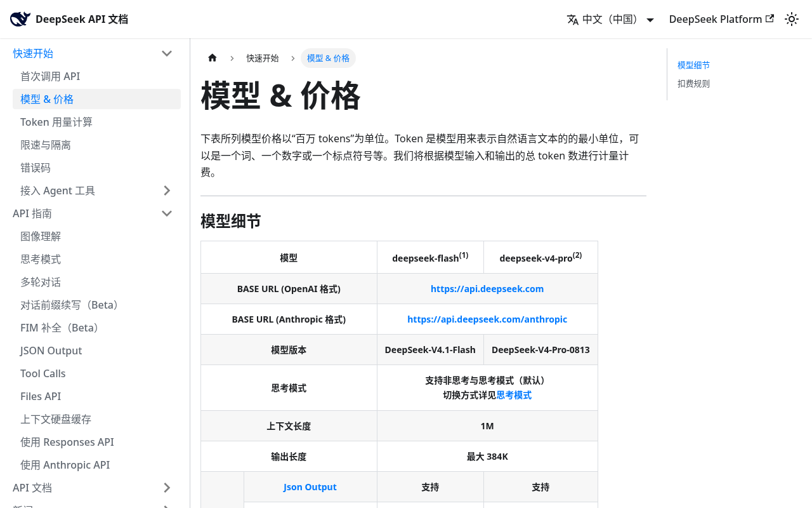Click the deepseek-flash column header
812x508 pixels.
click(430, 257)
